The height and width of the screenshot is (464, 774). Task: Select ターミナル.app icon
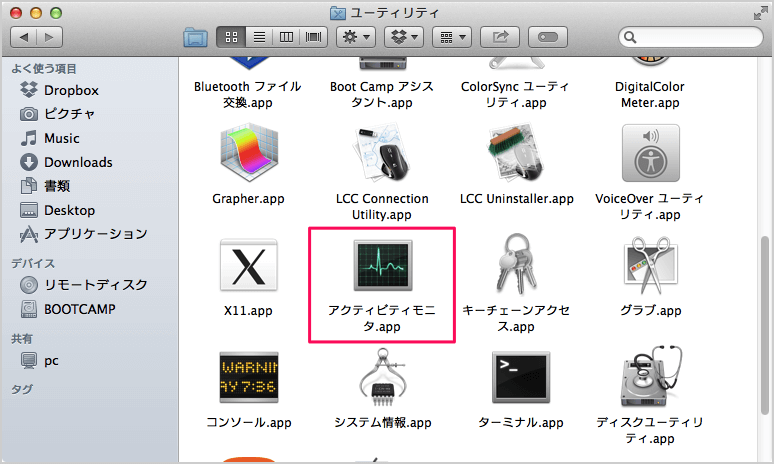point(521,377)
